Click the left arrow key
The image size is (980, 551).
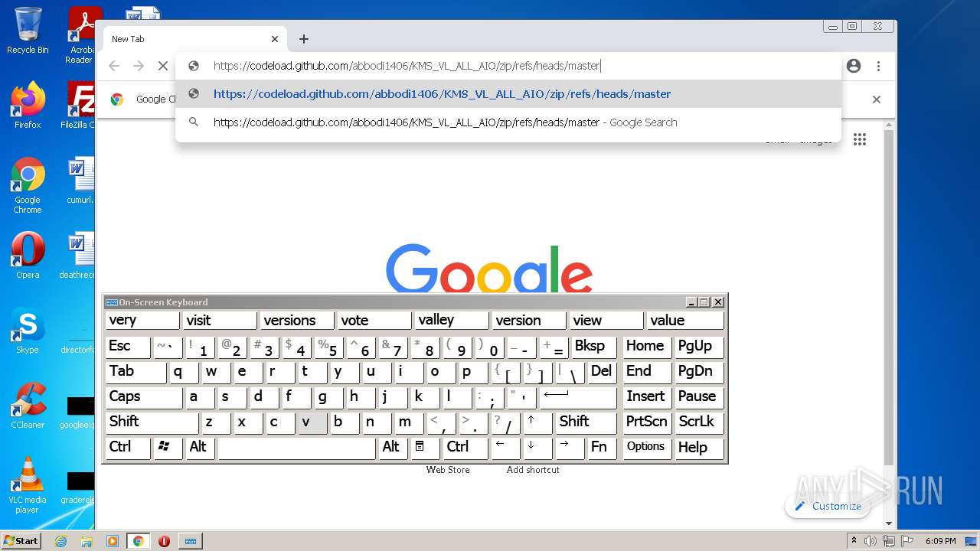505,448
